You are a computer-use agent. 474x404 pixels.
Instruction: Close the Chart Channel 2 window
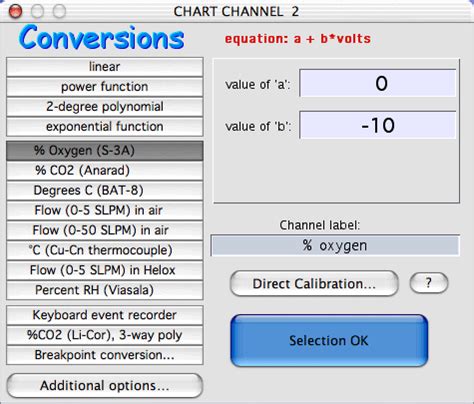click(x=15, y=11)
